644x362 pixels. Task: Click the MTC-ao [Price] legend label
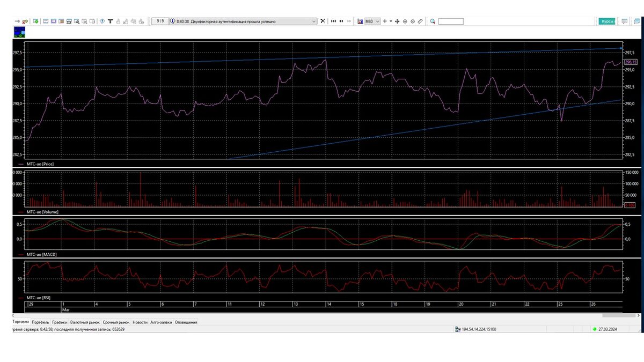[40, 163]
